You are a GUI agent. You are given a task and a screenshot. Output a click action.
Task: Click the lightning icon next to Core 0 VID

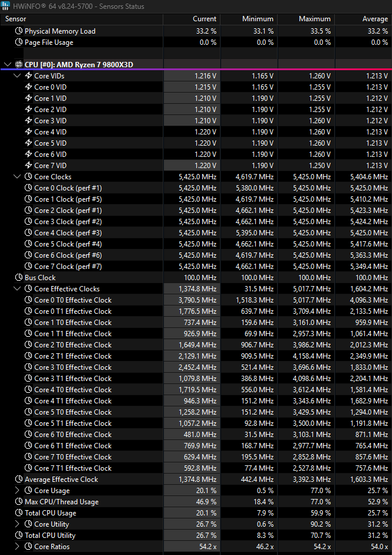(29, 87)
